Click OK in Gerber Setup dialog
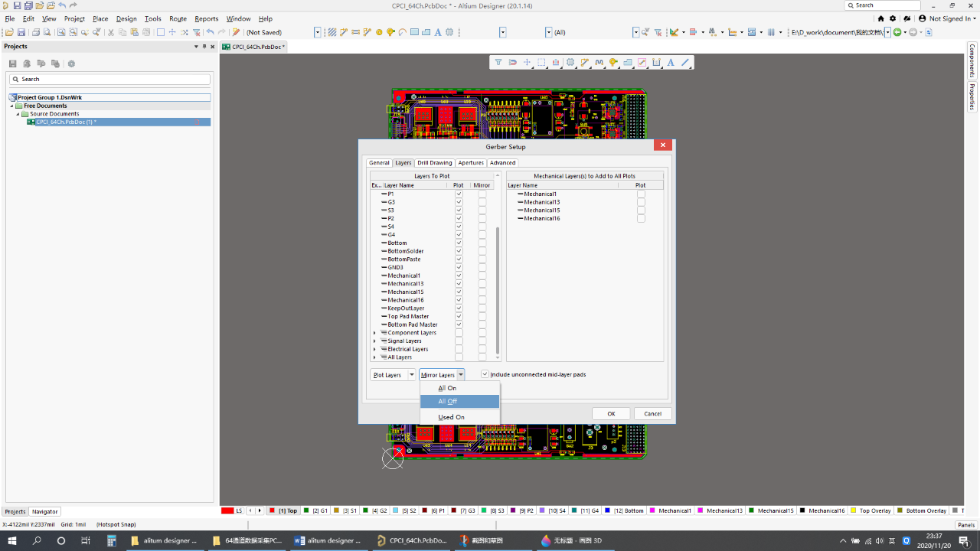Viewport: 980px width, 551px height. (x=611, y=413)
